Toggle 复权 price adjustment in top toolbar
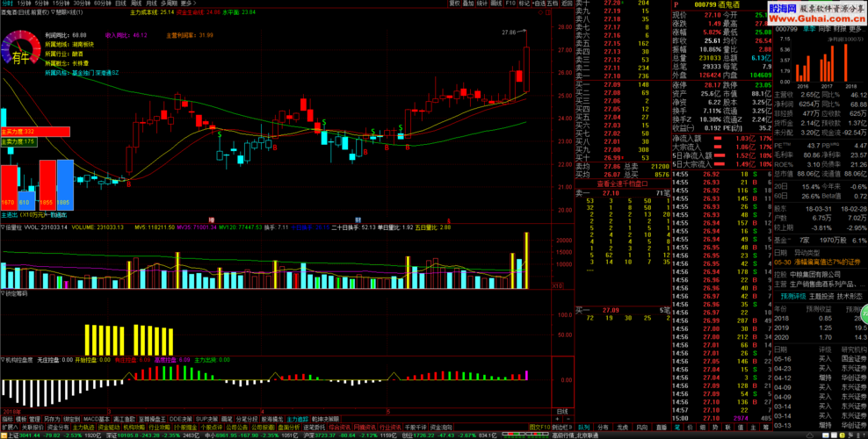 click(454, 4)
